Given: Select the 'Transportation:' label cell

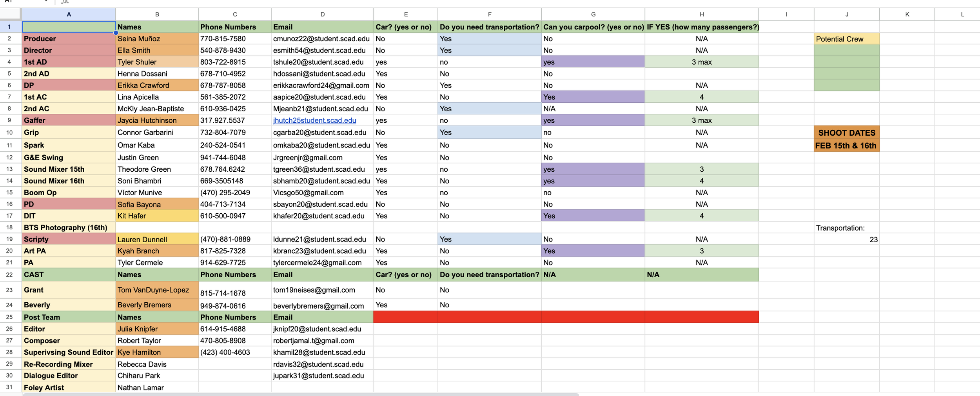Looking at the screenshot, I should pyautogui.click(x=847, y=228).
